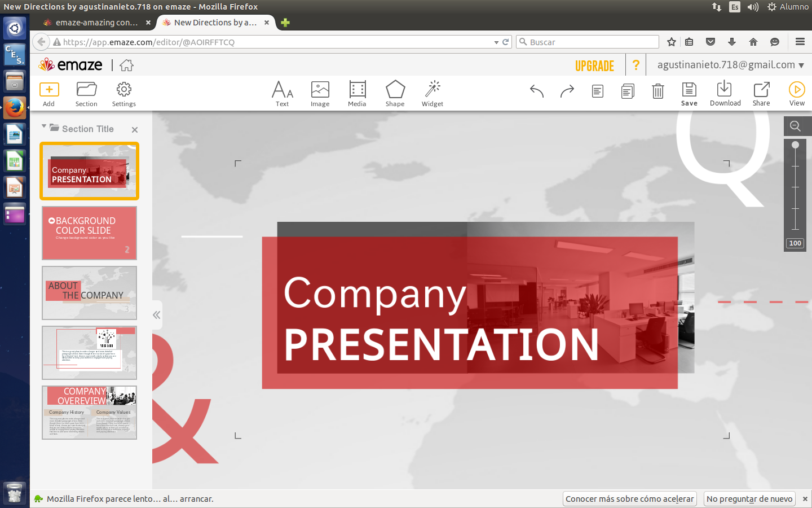Collapse the Section Title triangle
The height and width of the screenshot is (508, 812).
coord(44,126)
